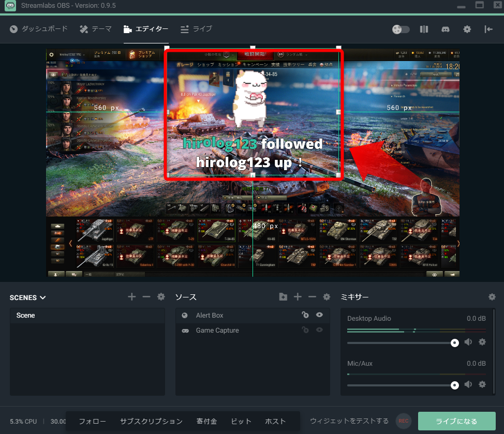The height and width of the screenshot is (434, 504).
Task: Click the テーマ brush icon
Action: 84,29
